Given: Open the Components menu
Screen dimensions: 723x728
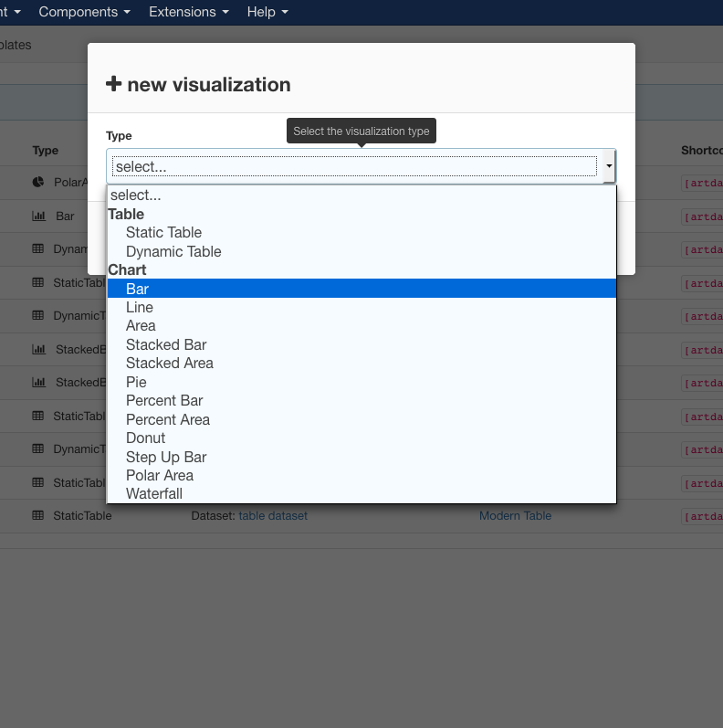Looking at the screenshot, I should pos(84,12).
